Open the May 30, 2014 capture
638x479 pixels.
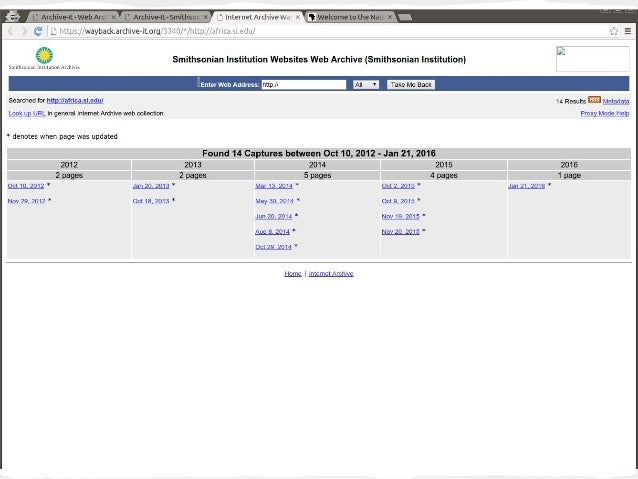pyautogui.click(x=274, y=201)
